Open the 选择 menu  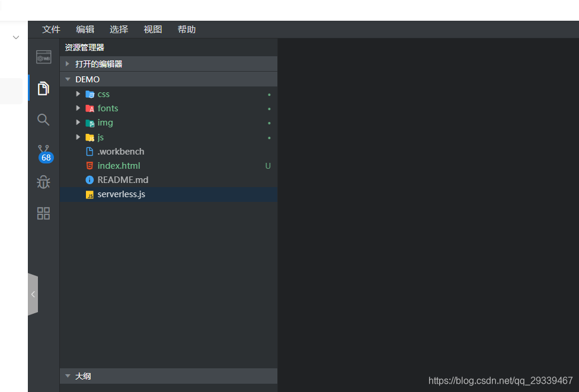119,30
